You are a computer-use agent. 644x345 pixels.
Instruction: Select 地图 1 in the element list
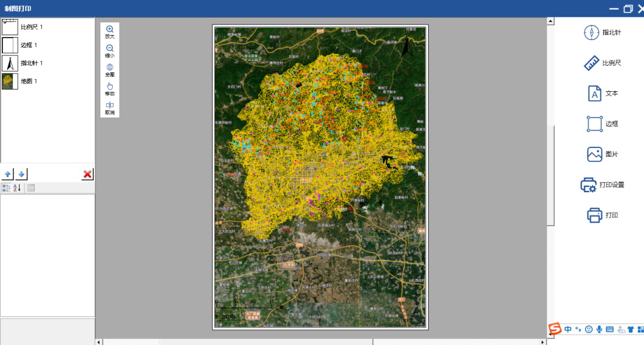(29, 81)
